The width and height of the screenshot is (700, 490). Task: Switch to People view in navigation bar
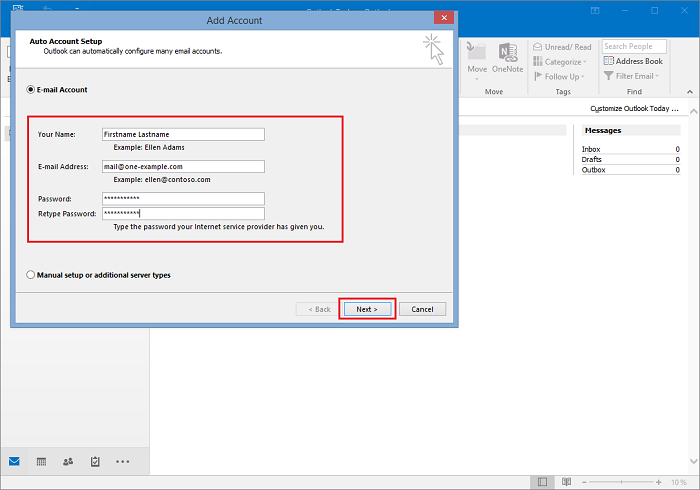pos(68,461)
